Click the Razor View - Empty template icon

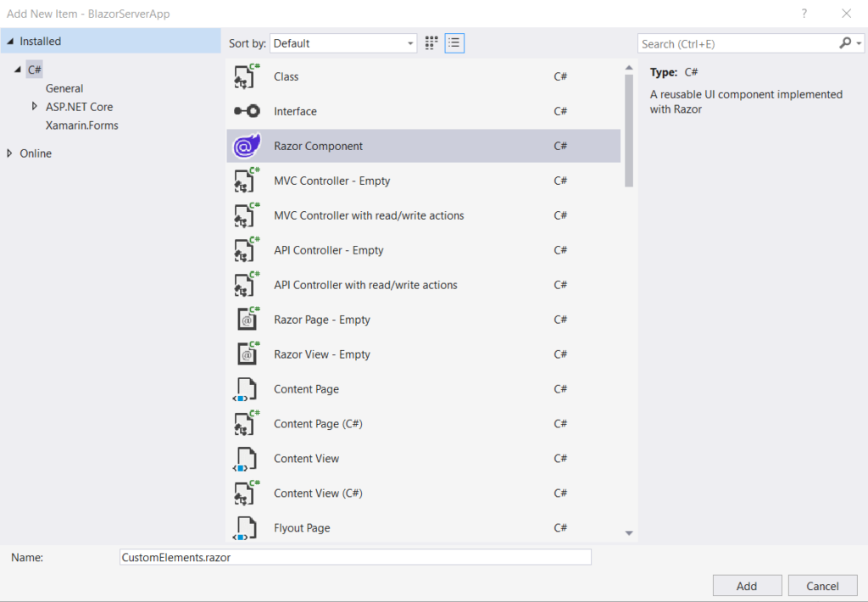(246, 354)
